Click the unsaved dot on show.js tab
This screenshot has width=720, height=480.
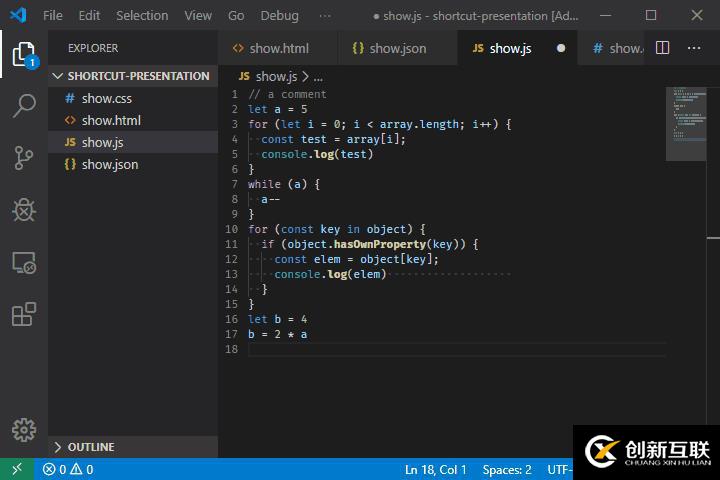click(561, 48)
